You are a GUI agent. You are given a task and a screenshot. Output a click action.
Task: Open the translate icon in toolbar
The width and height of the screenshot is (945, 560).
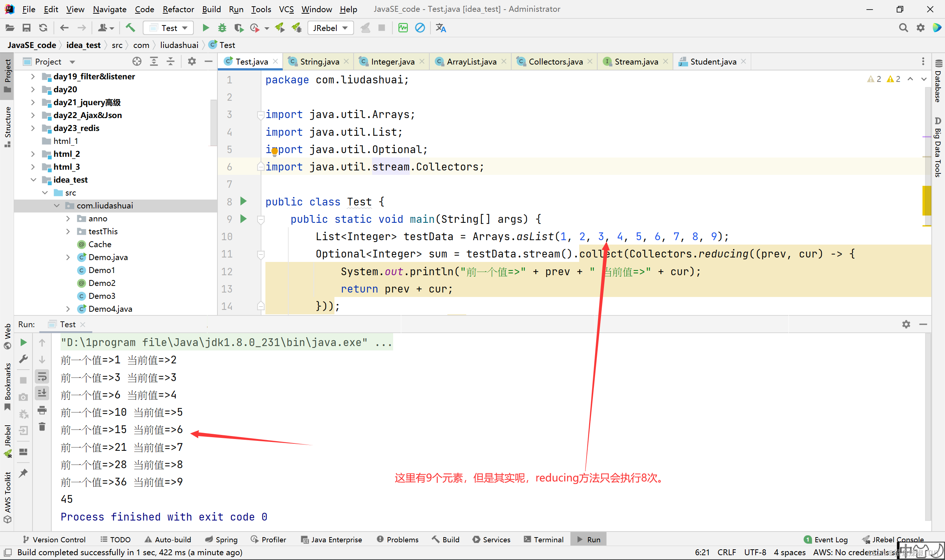click(x=441, y=28)
